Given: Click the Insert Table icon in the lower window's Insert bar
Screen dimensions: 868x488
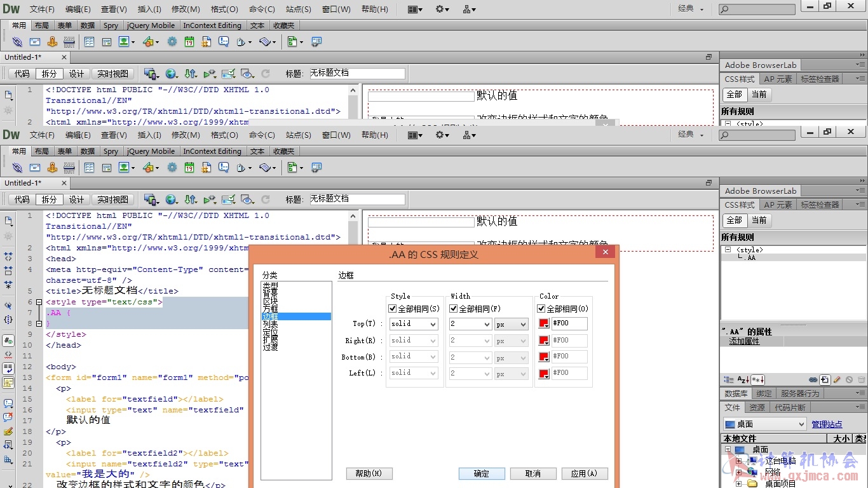Looking at the screenshot, I should point(89,168).
